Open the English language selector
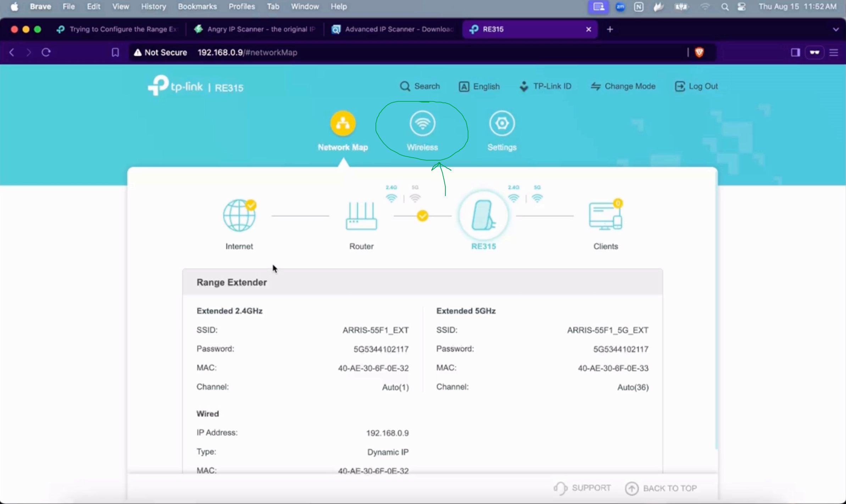Image resolution: width=846 pixels, height=504 pixels. pos(479,86)
